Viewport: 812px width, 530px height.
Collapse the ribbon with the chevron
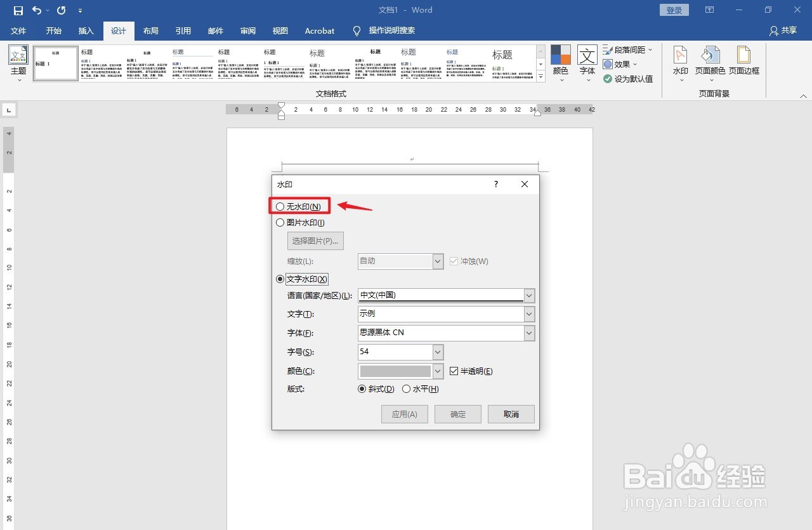803,96
